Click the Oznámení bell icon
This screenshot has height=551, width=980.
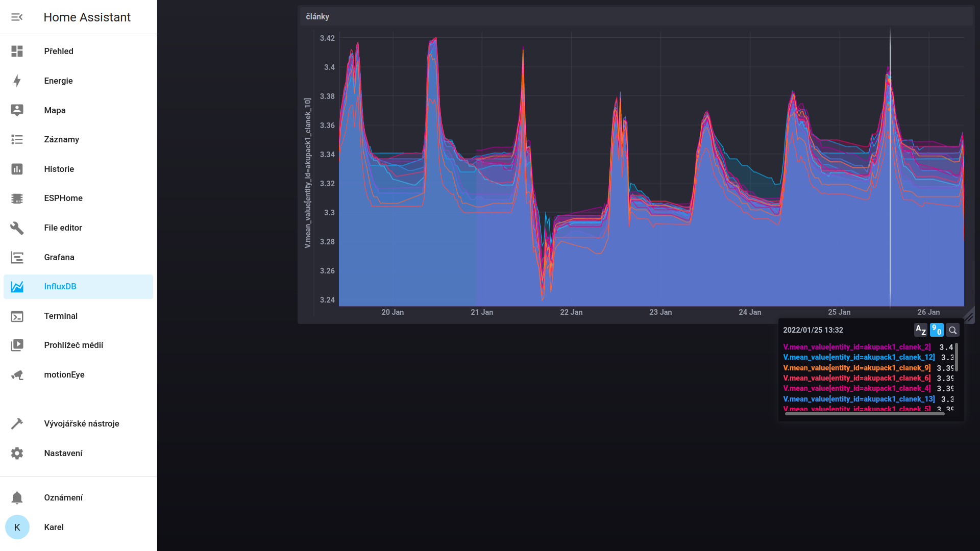pyautogui.click(x=17, y=498)
